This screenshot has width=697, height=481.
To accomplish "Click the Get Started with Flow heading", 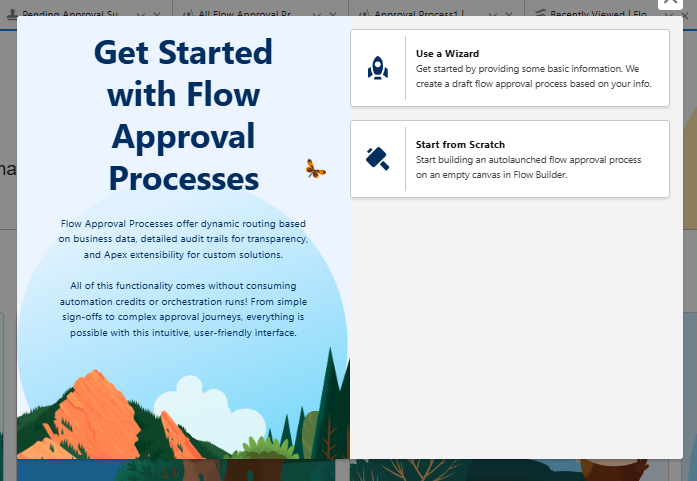I will click(183, 115).
